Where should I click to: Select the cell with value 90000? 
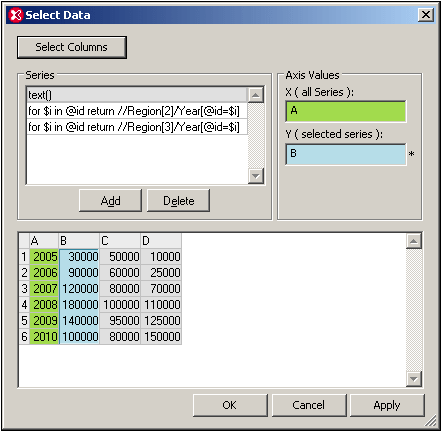tap(79, 273)
